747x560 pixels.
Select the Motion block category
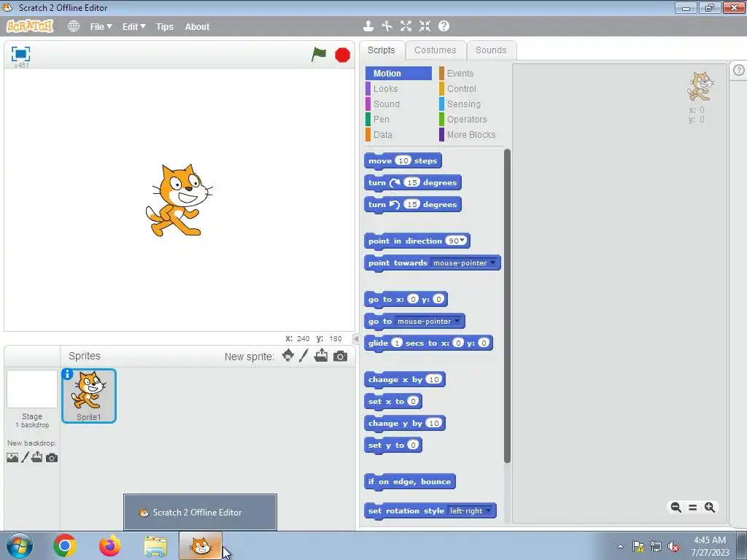click(x=398, y=74)
